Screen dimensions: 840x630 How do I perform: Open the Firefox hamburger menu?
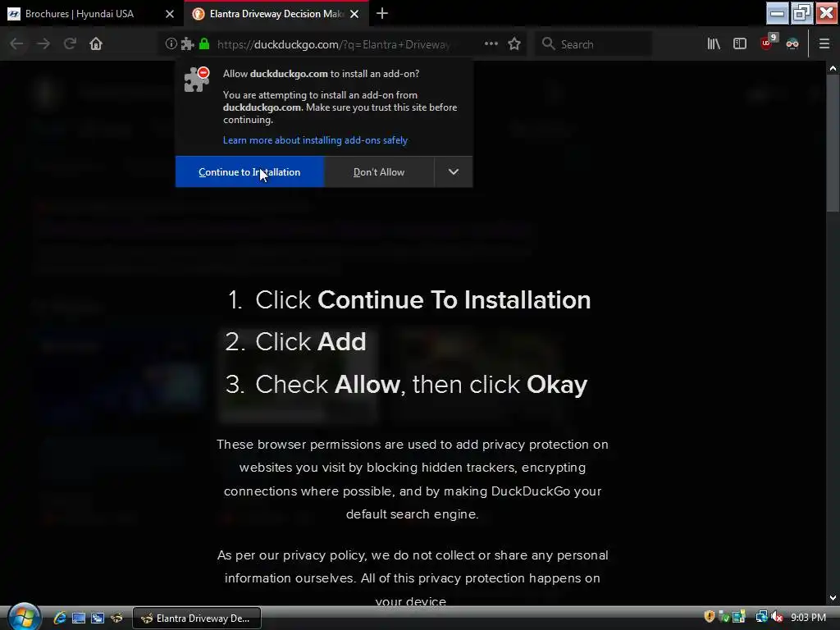[824, 44]
